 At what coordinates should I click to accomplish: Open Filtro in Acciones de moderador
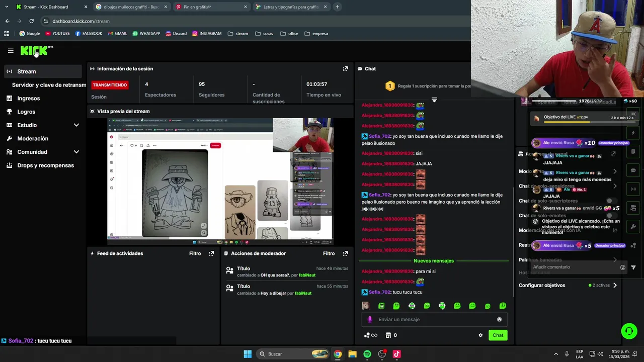point(329,253)
